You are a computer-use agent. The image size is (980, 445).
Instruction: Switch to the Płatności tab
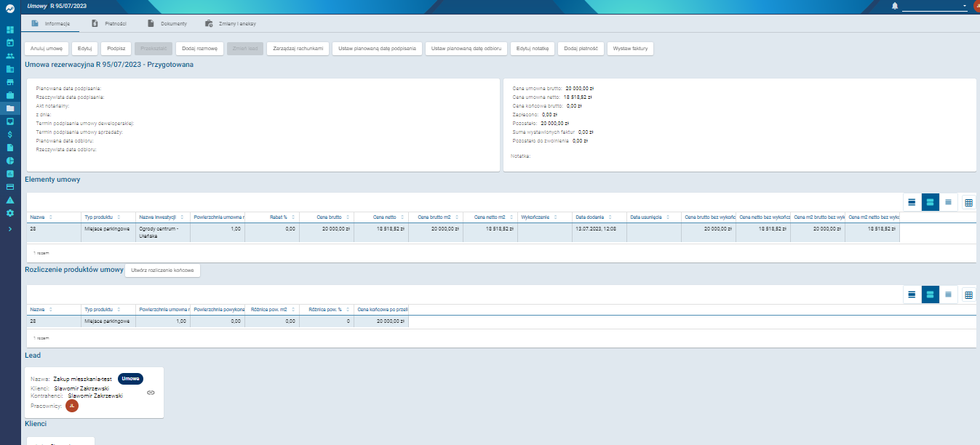pos(109,23)
